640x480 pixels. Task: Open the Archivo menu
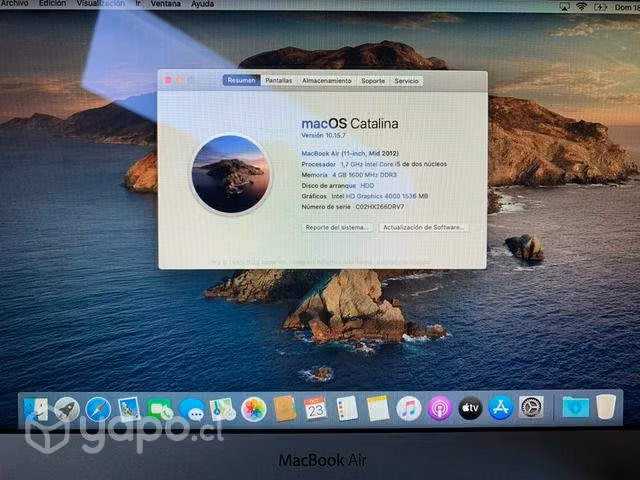pos(14,3)
